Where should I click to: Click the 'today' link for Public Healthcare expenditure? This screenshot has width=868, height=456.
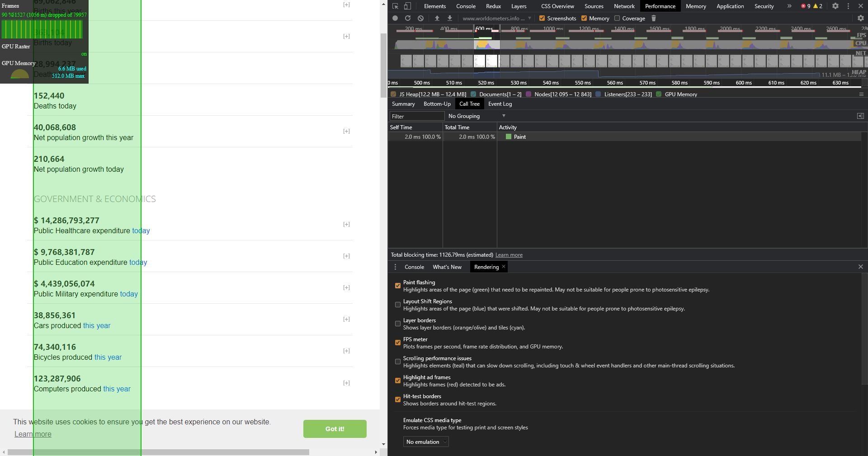click(x=141, y=231)
